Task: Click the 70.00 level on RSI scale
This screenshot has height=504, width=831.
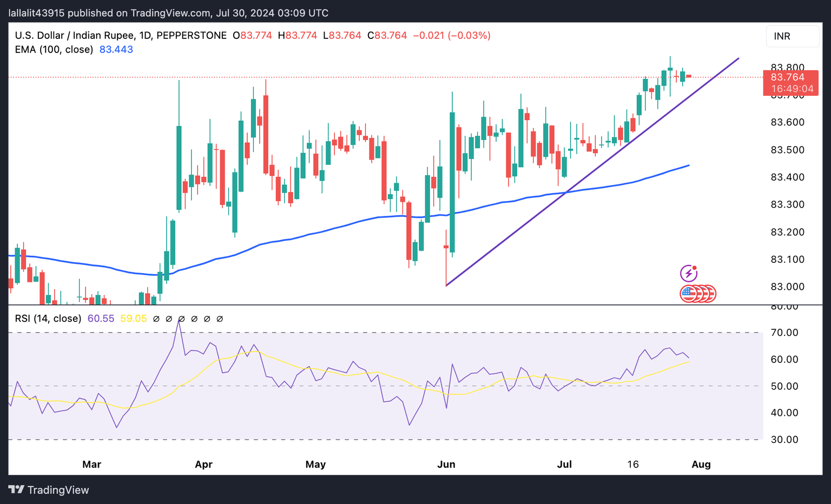Action: point(784,333)
